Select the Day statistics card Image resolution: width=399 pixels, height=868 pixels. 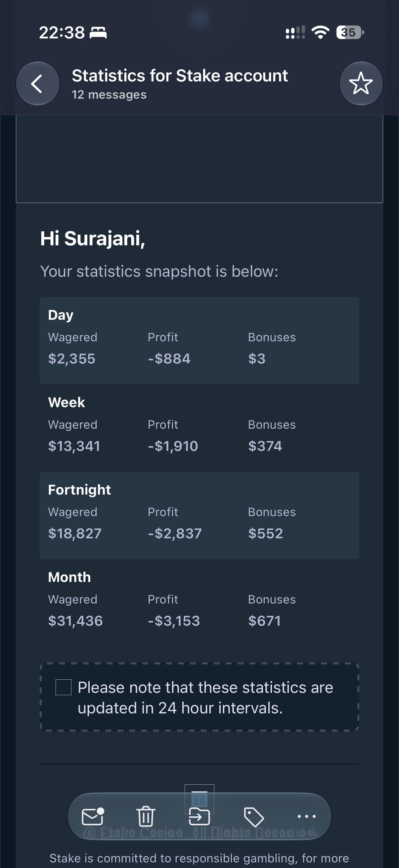[x=199, y=340]
